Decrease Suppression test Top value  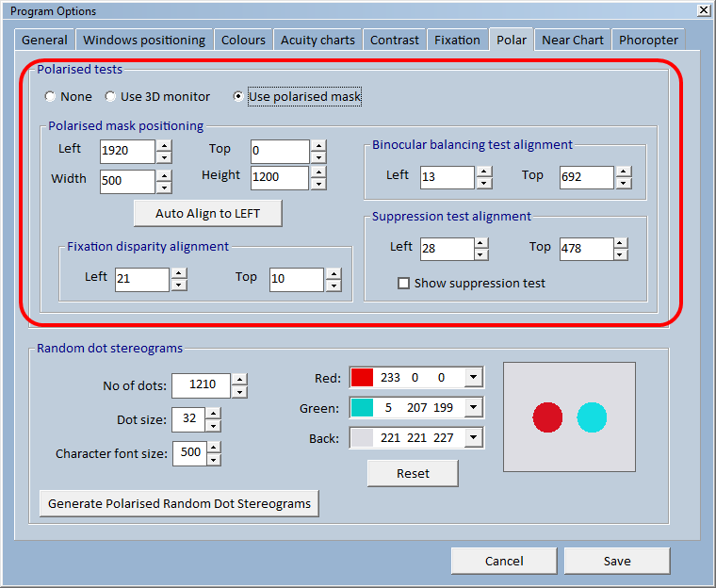[x=620, y=255]
